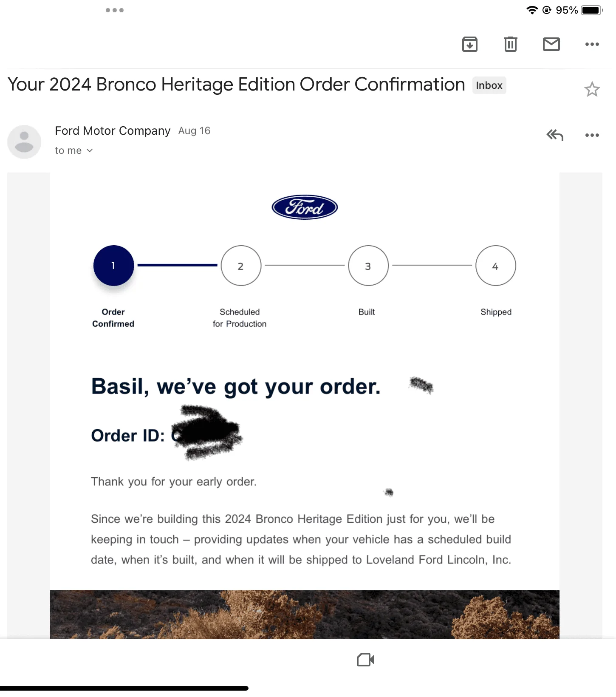Open the top toolbar more options menu

[592, 44]
